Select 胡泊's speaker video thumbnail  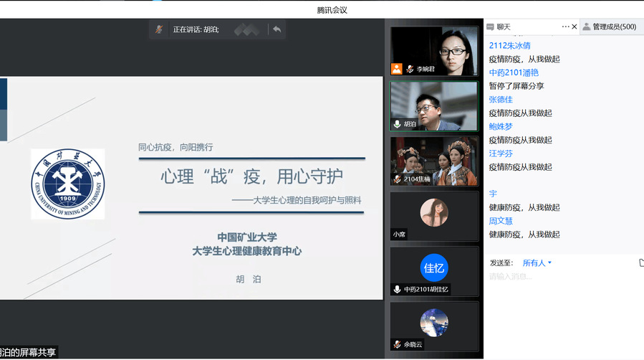tap(434, 105)
